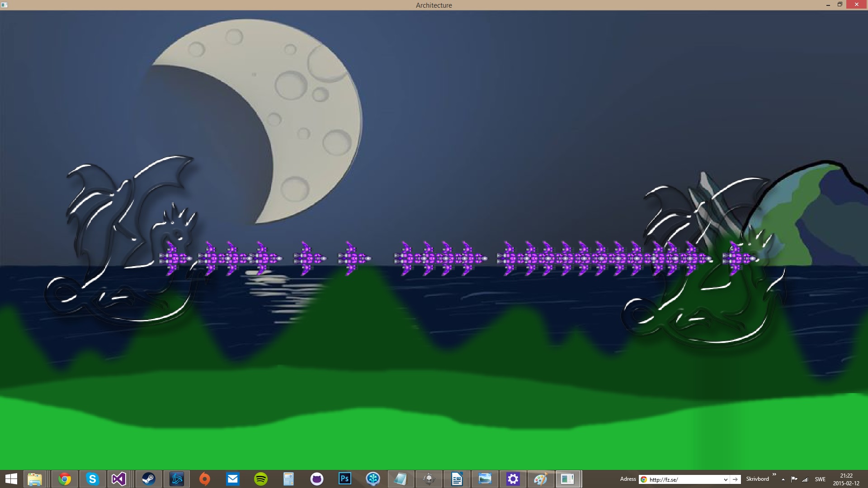
Task: Close the Architecture window
Action: click(856, 5)
